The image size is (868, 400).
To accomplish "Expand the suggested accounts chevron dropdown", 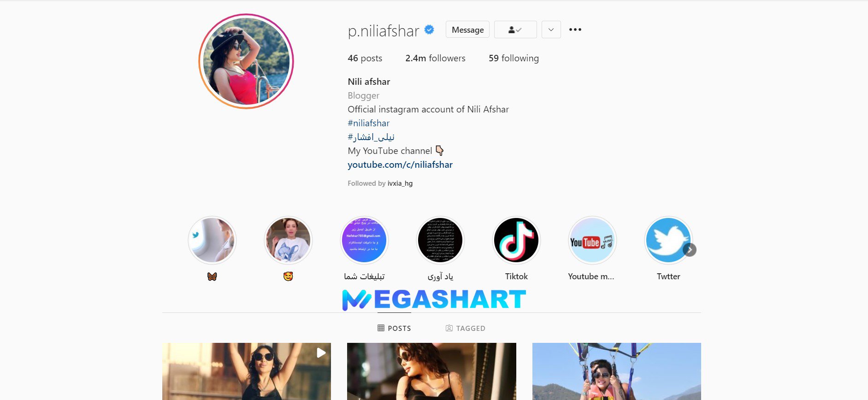I will 551,29.
